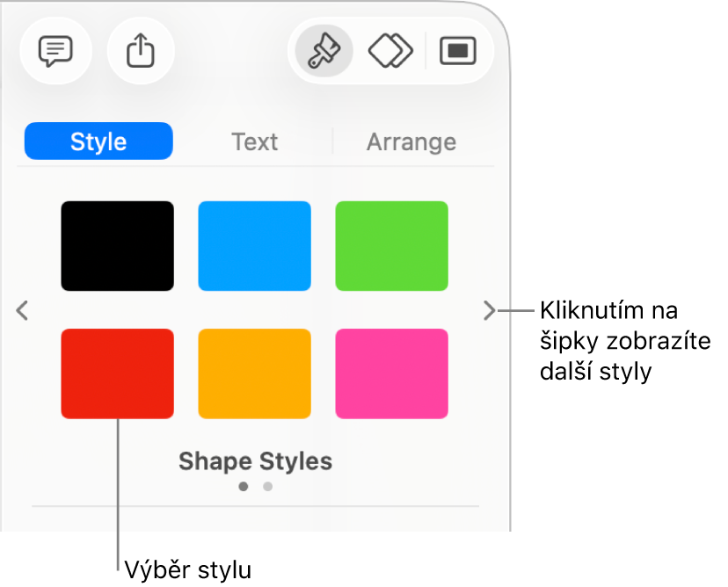Select the first page dot indicator

(243, 485)
